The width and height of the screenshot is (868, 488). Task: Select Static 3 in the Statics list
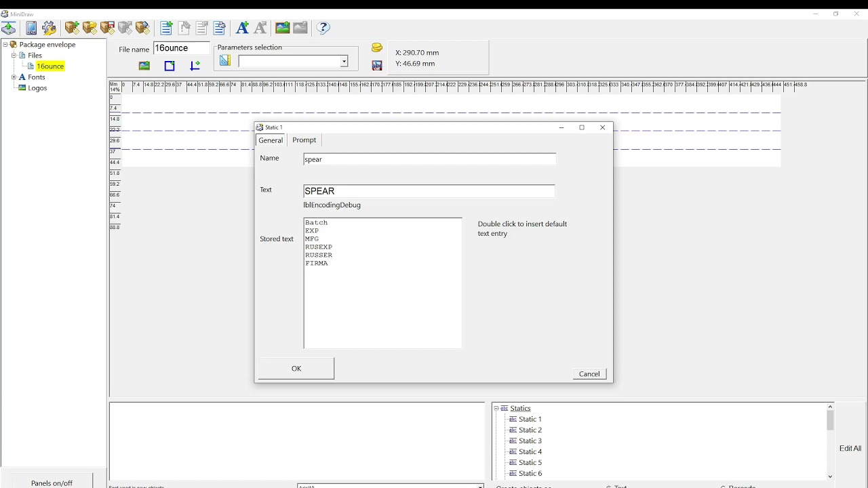pos(530,441)
